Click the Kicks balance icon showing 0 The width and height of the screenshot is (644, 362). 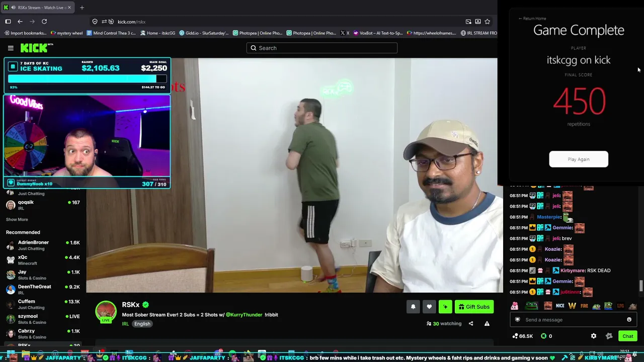tap(543, 336)
